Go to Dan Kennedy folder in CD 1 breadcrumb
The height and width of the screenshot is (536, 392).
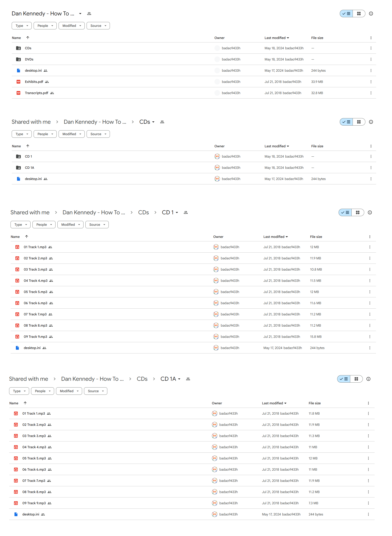click(x=94, y=212)
